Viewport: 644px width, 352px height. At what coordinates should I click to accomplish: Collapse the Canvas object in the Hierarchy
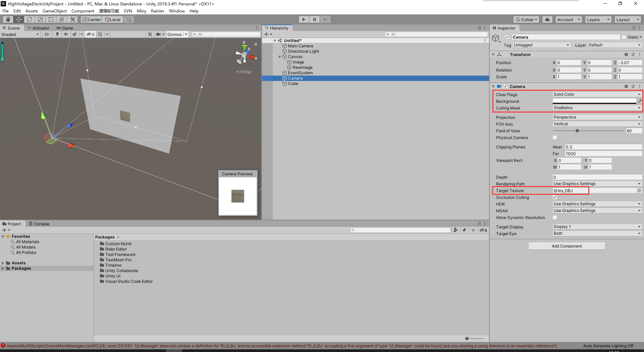(279, 56)
